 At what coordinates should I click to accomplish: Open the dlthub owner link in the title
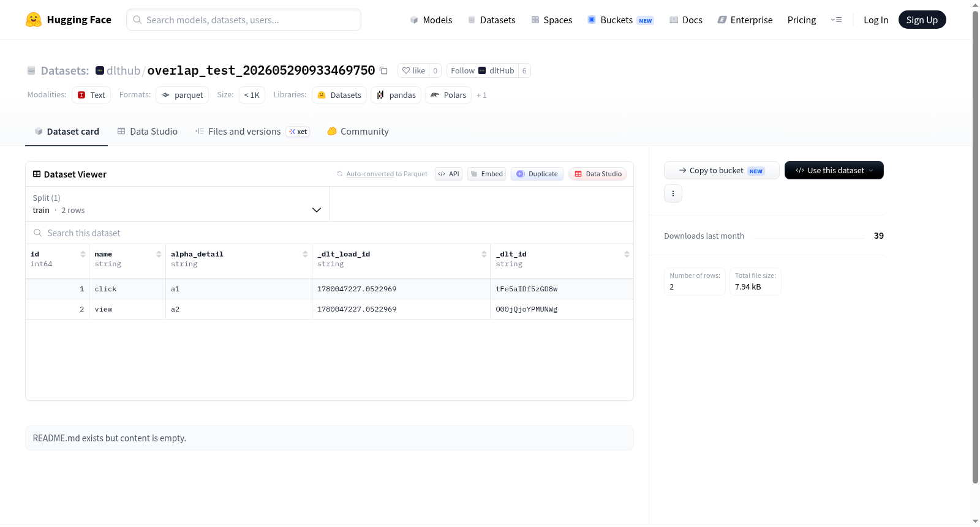pyautogui.click(x=123, y=70)
